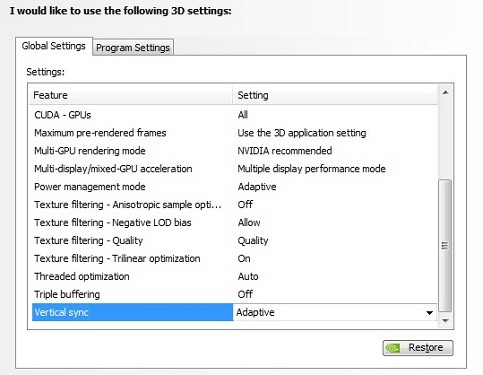This screenshot has height=375, width=483.
Task: Click the Setting column header
Action: tap(334, 95)
